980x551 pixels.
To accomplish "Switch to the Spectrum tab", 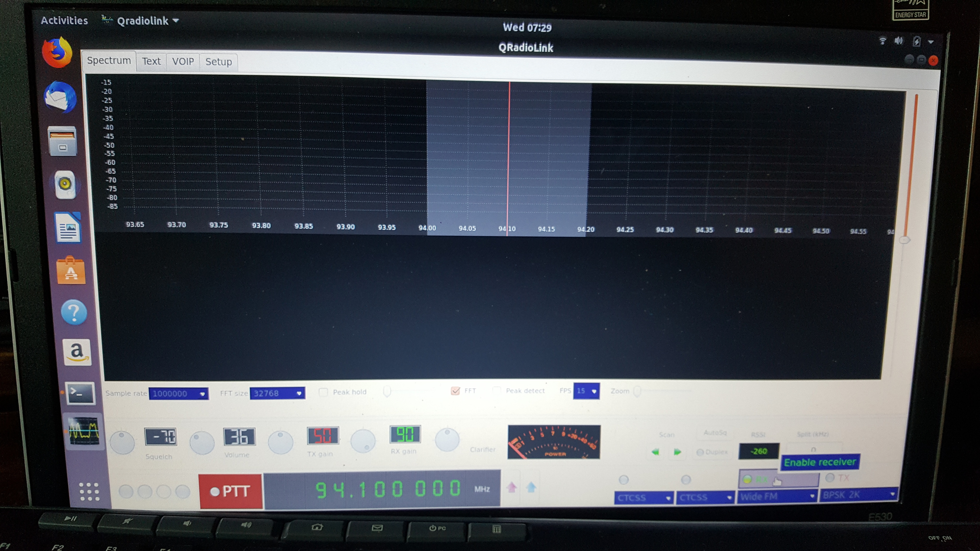I will (x=109, y=61).
